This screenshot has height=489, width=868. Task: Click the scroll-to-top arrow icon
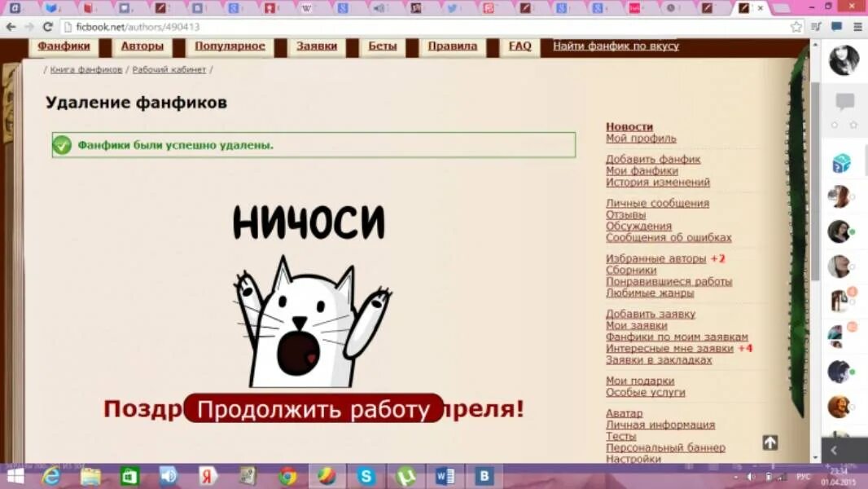770,443
